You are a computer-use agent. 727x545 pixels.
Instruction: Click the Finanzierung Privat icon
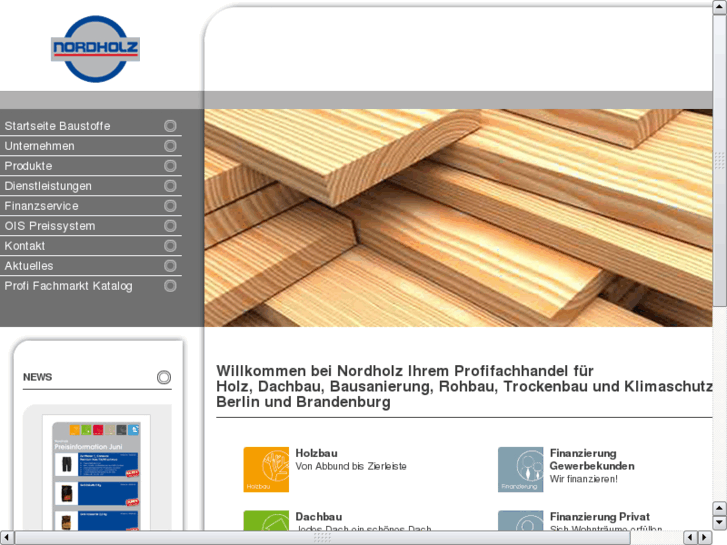pyautogui.click(x=520, y=520)
